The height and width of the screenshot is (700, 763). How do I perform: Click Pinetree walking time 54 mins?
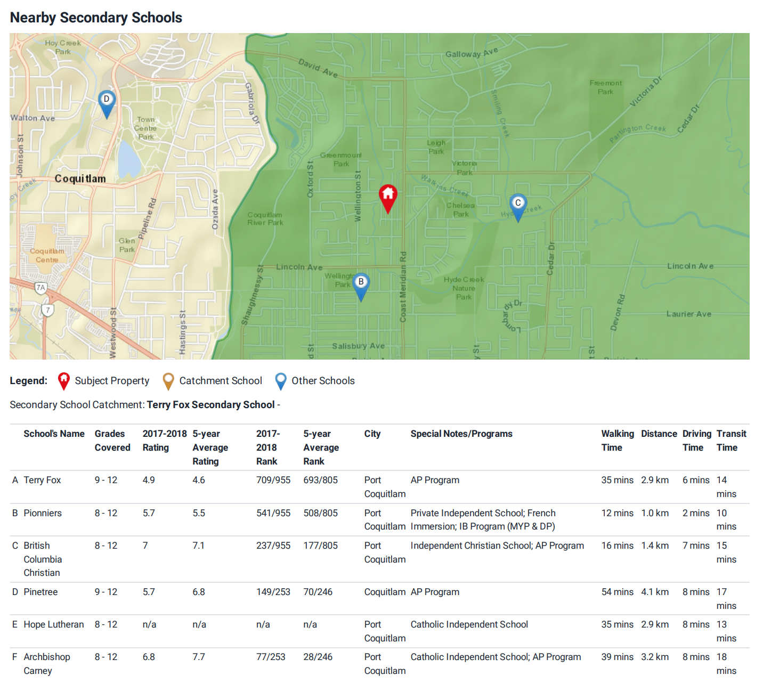click(618, 592)
